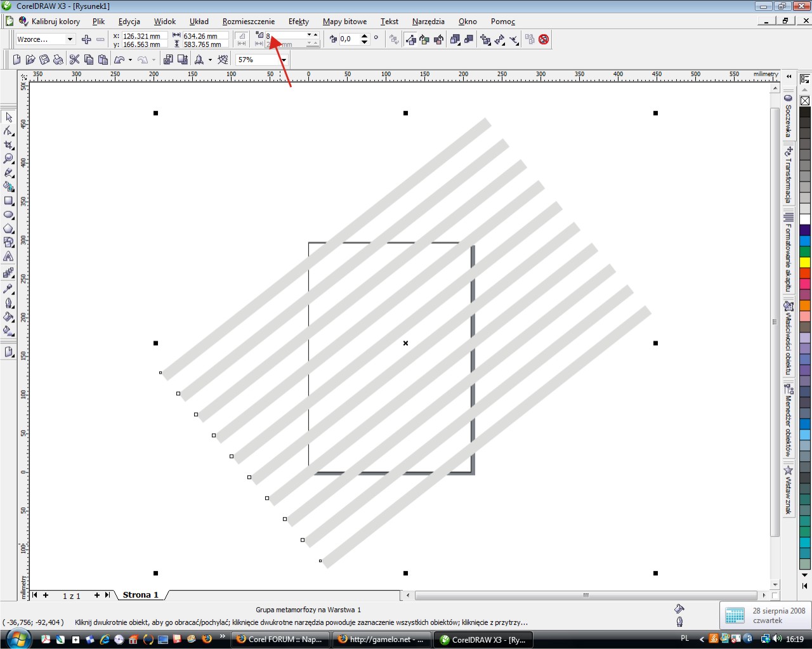Viewport: 812px width, 649px height.
Task: Choose the Rectangle tool
Action: point(9,200)
